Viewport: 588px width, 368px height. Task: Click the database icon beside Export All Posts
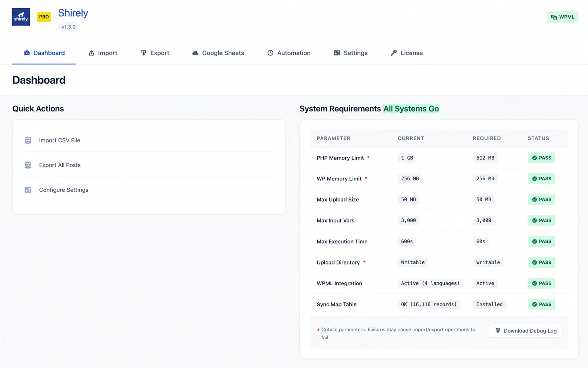coord(28,165)
